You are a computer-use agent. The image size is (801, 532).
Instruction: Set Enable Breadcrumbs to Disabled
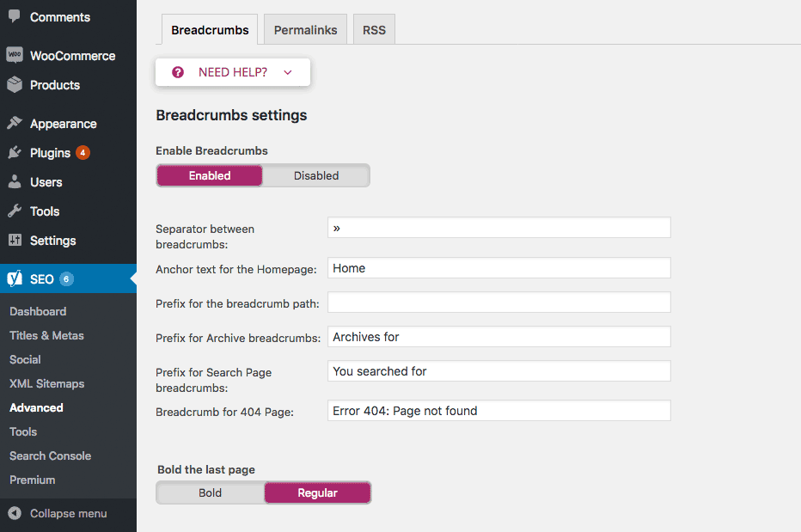[x=316, y=176]
